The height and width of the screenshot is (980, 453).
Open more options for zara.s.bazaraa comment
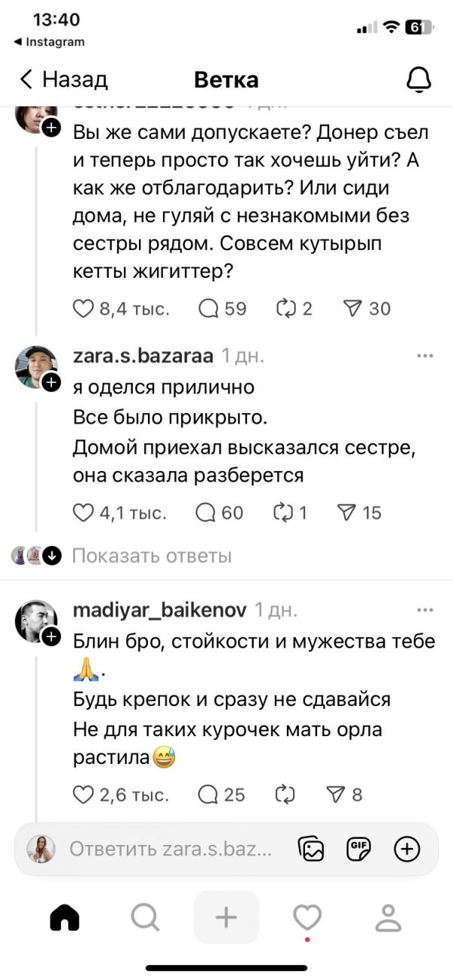[x=426, y=356]
